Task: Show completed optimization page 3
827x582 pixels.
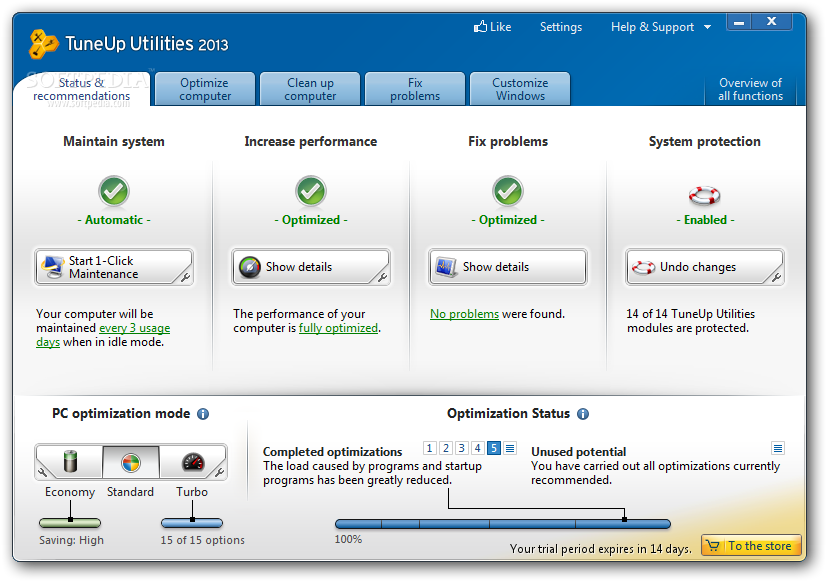Action: tap(461, 449)
